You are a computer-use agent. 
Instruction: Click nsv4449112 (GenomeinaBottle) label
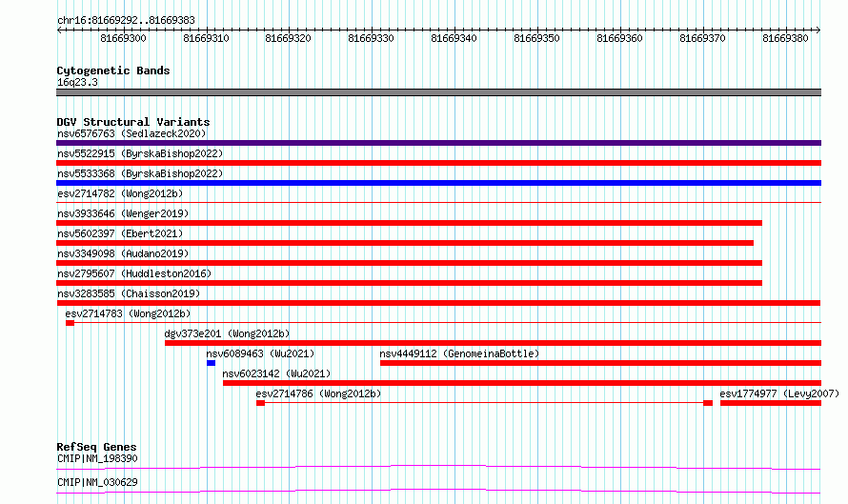pyautogui.click(x=459, y=353)
